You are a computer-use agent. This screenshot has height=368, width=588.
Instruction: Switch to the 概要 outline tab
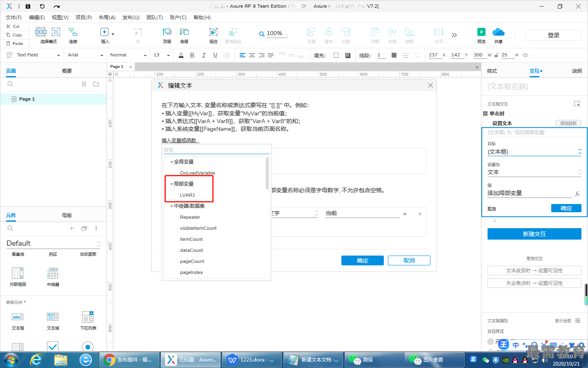[x=67, y=71]
